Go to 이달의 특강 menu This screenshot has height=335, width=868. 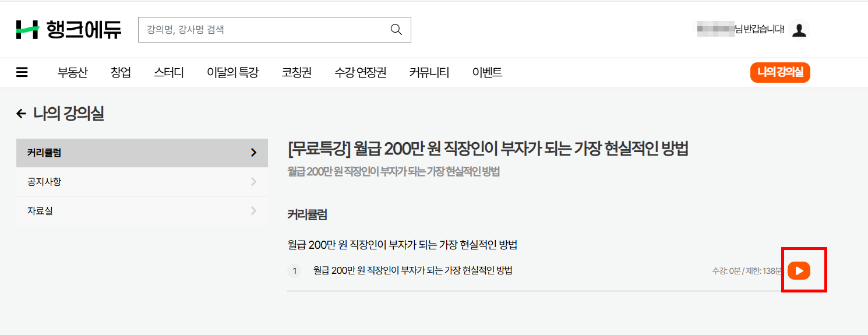[232, 73]
